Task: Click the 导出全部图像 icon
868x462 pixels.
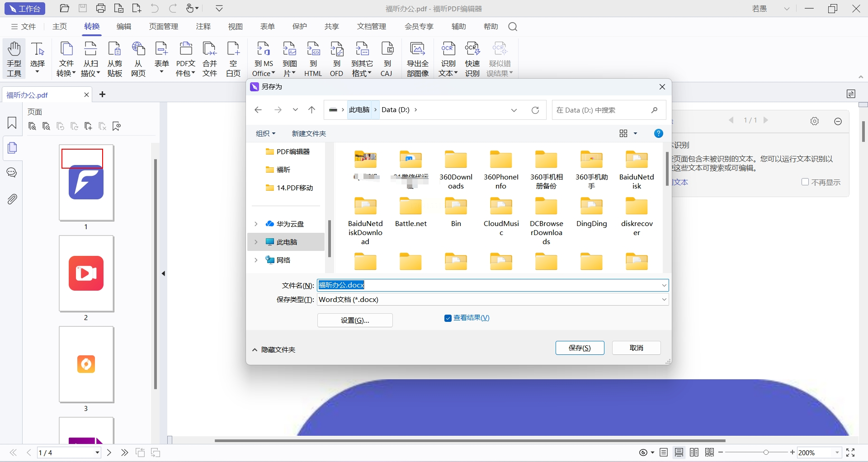Action: click(x=417, y=59)
